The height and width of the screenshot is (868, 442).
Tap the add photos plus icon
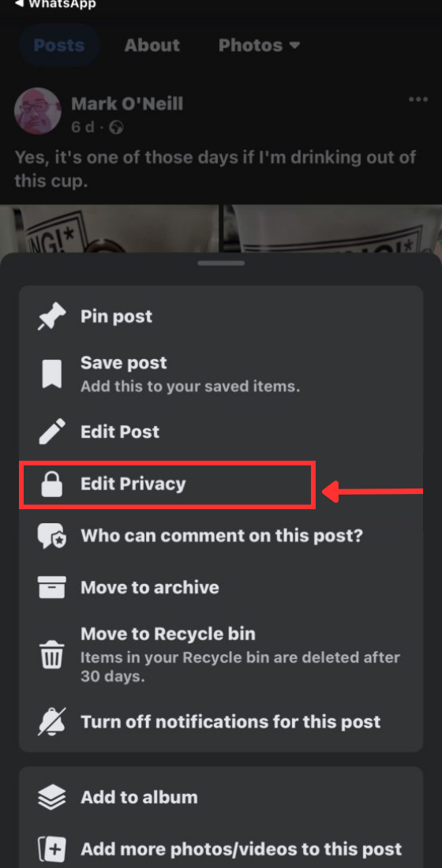pos(51,848)
